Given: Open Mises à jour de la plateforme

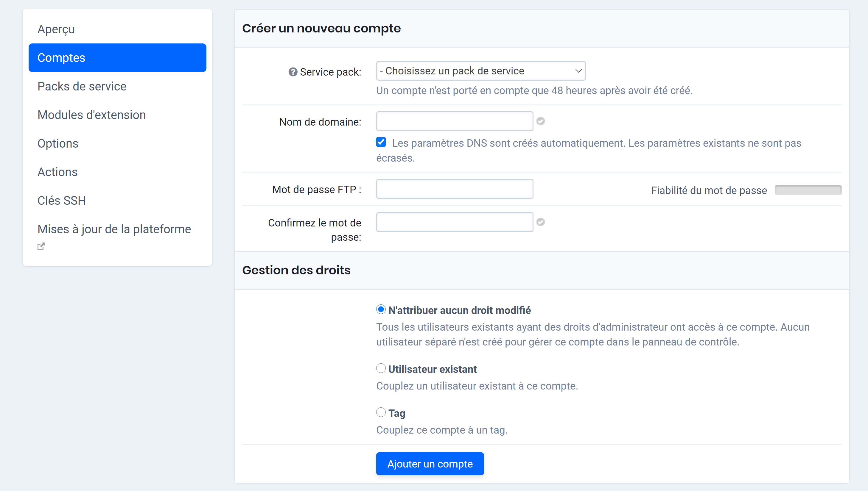Looking at the screenshot, I should pyautogui.click(x=114, y=229).
